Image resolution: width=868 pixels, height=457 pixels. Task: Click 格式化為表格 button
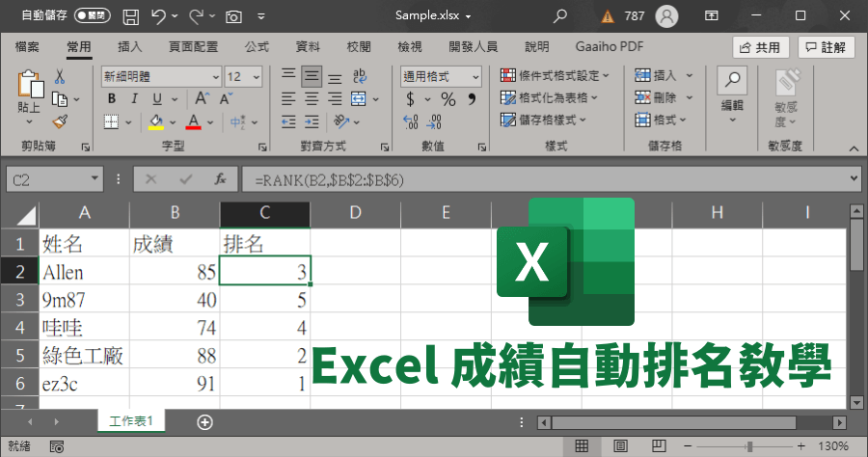click(x=549, y=98)
